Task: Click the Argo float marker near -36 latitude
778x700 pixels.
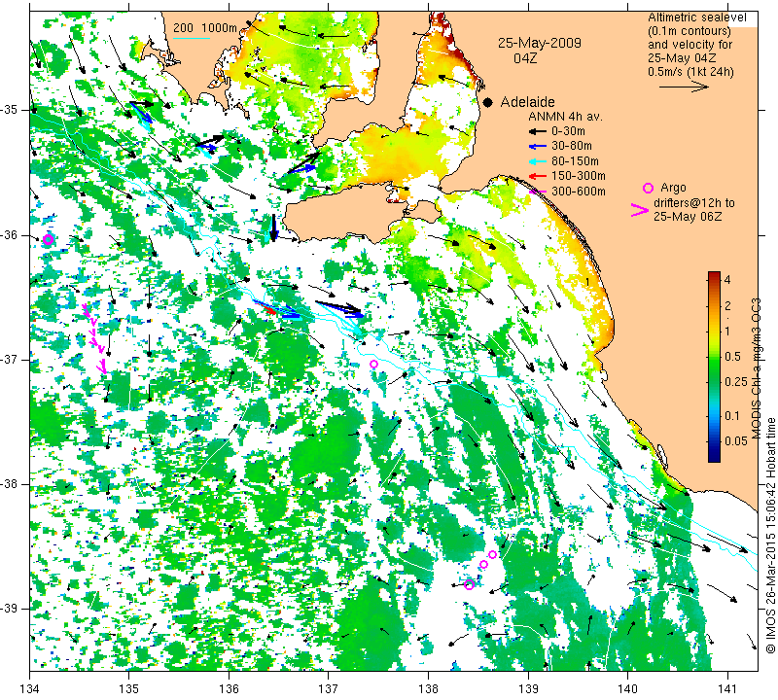Action: 48,240
